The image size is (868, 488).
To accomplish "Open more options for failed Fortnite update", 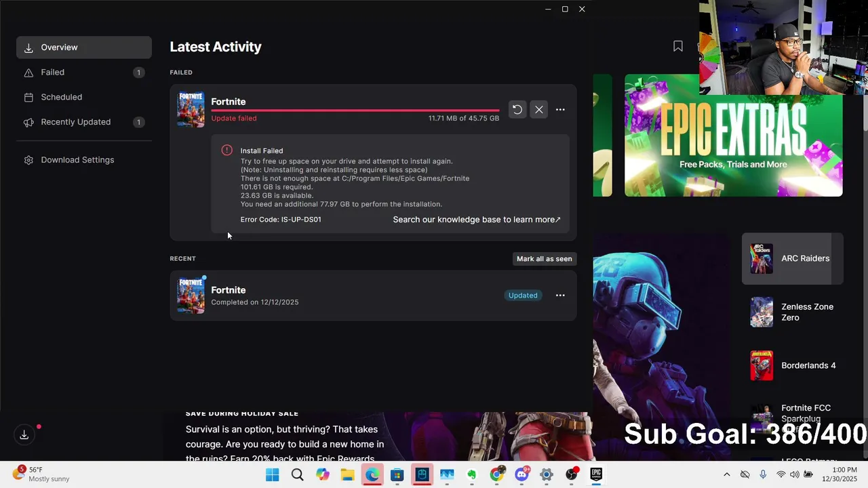I will tap(560, 109).
